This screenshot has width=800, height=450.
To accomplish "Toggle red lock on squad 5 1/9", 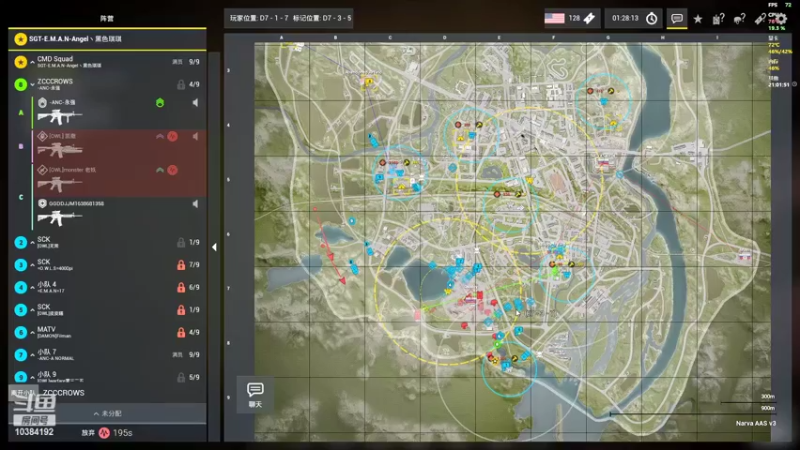I will pos(181,310).
